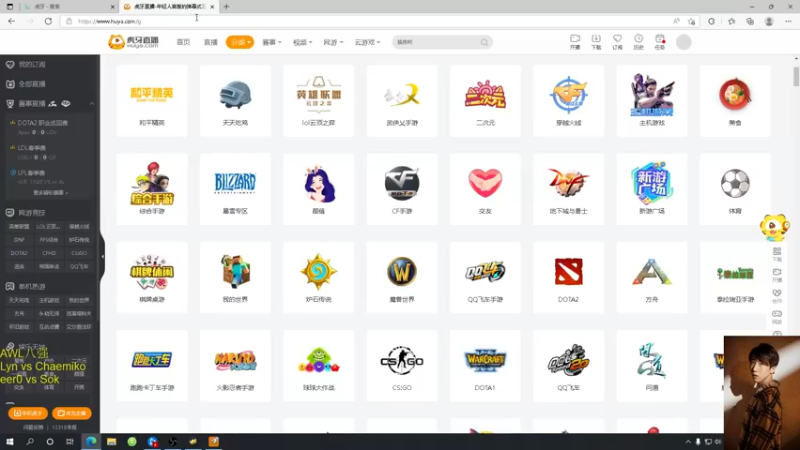The image size is (800, 450).
Task: Click the CFHD sidebar tag
Action: coord(49,253)
